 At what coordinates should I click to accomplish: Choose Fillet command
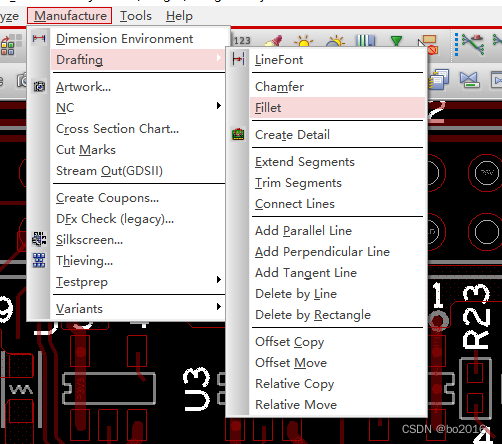pyautogui.click(x=337, y=108)
